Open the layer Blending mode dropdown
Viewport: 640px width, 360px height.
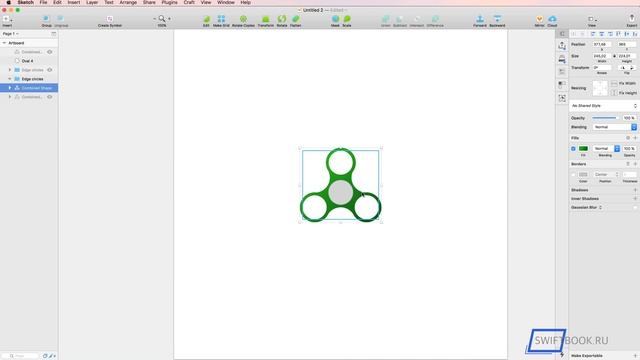click(x=615, y=127)
